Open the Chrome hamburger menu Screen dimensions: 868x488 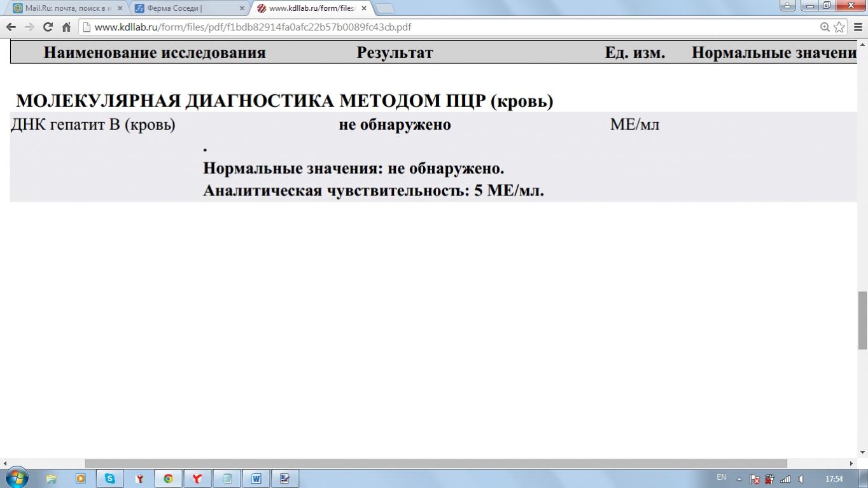857,27
